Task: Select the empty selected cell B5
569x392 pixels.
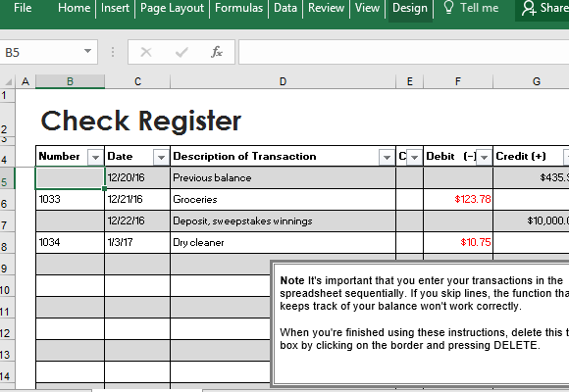Action: [x=70, y=177]
